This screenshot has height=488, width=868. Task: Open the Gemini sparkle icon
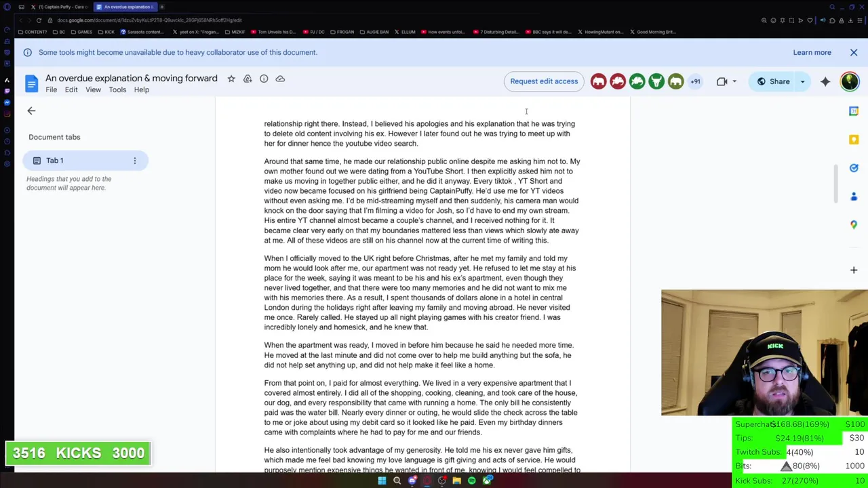tap(825, 81)
